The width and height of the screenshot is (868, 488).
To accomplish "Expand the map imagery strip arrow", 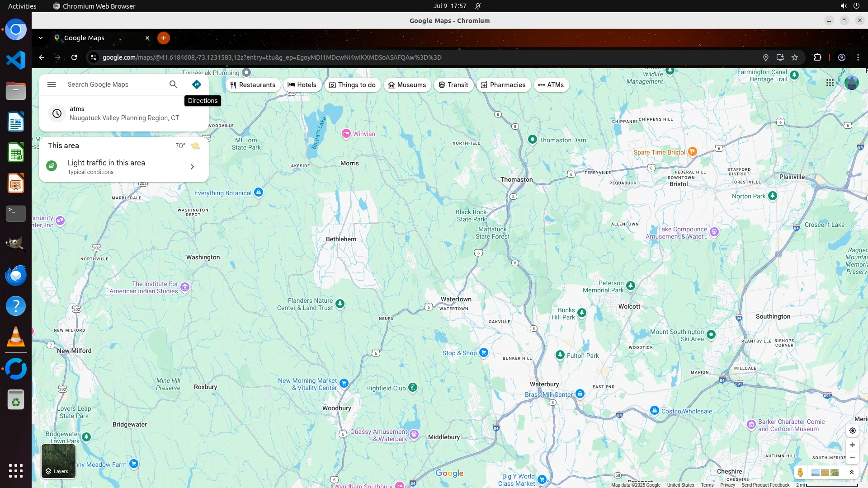I will pyautogui.click(x=852, y=473).
